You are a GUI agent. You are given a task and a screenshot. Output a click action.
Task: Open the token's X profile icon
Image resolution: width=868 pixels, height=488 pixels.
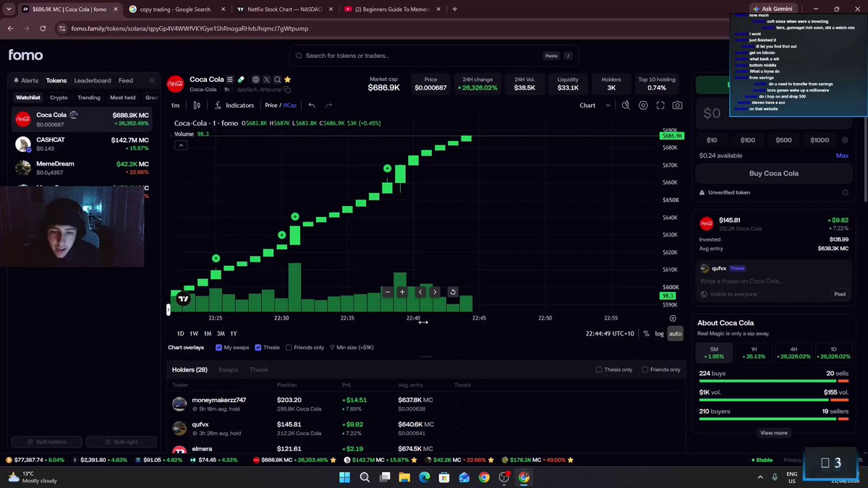coord(266,80)
